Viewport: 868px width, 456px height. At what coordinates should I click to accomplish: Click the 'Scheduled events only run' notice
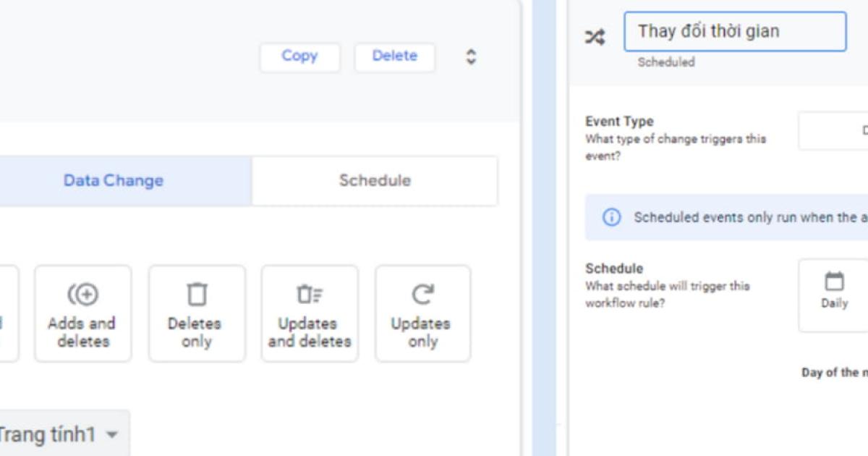pos(745,217)
